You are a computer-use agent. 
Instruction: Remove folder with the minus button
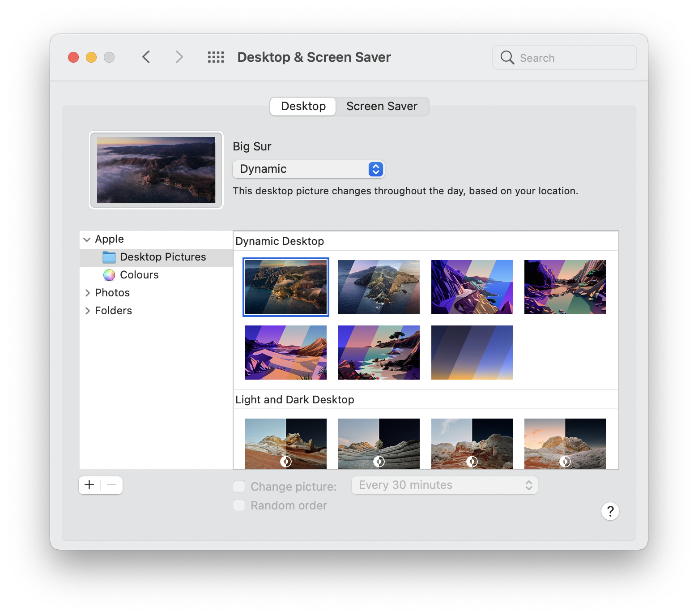(112, 485)
